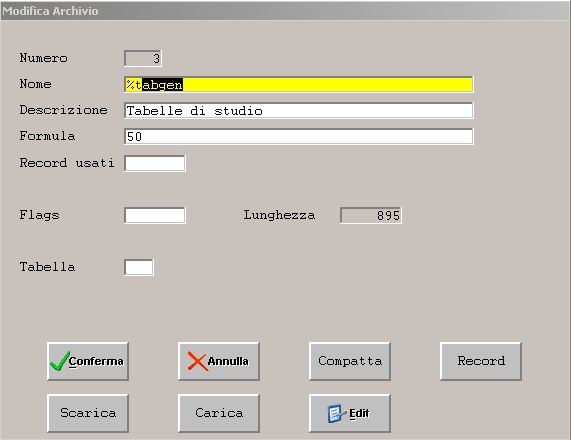The height and width of the screenshot is (440, 571).
Task: Confirm changes with the Conferma button
Action: point(88,361)
